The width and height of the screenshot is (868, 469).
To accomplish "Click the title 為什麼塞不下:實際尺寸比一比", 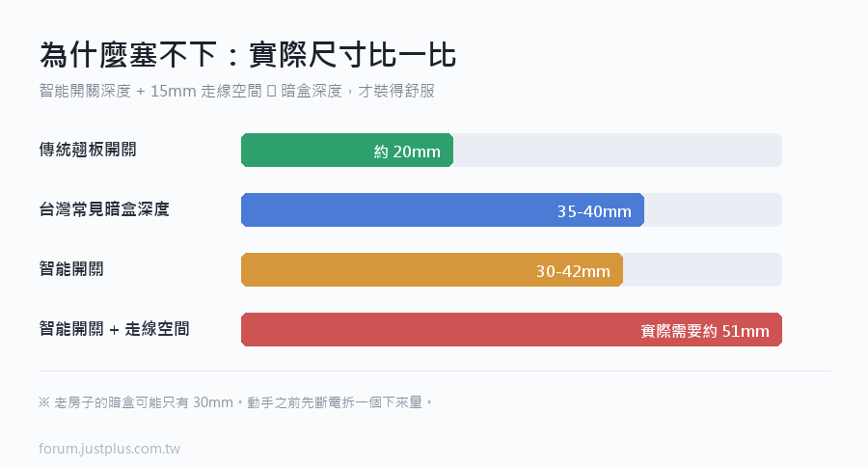I will coord(248,55).
